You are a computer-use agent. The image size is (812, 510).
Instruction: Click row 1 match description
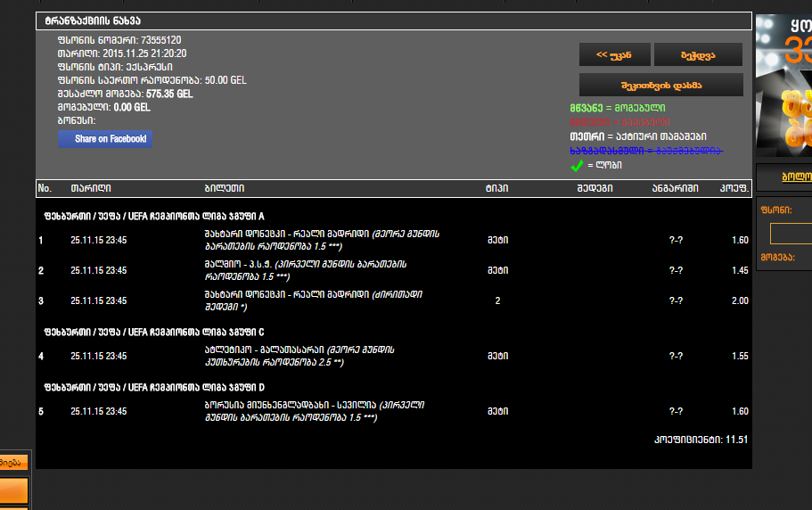point(322,240)
